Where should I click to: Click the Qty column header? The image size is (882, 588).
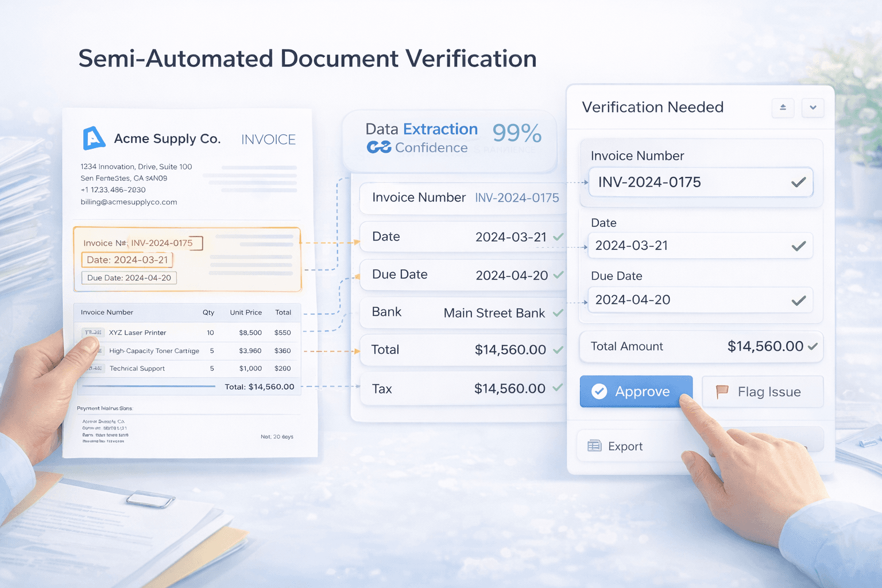(208, 312)
